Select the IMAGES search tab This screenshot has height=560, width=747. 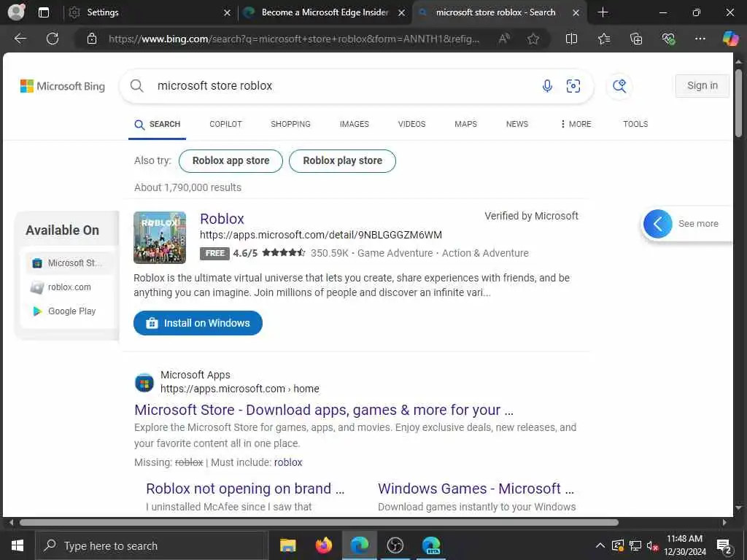tap(354, 124)
